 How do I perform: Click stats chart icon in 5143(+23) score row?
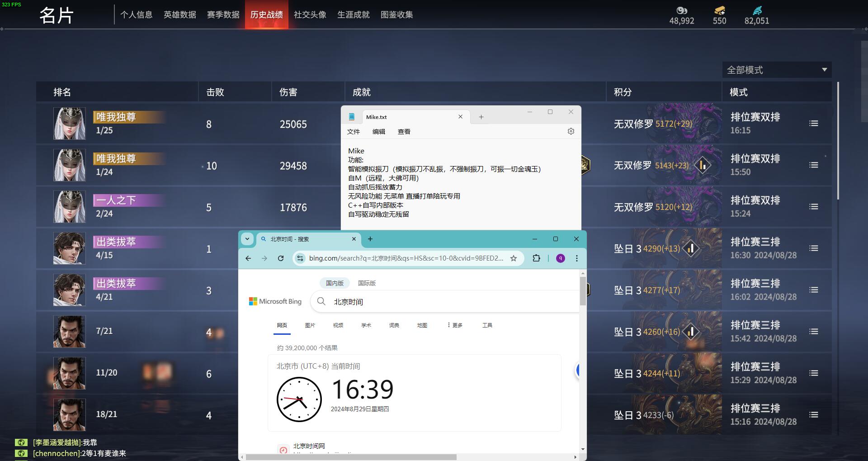(x=703, y=165)
